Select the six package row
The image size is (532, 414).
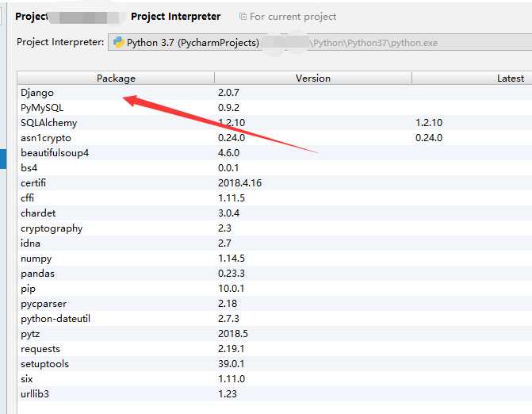tap(274, 379)
